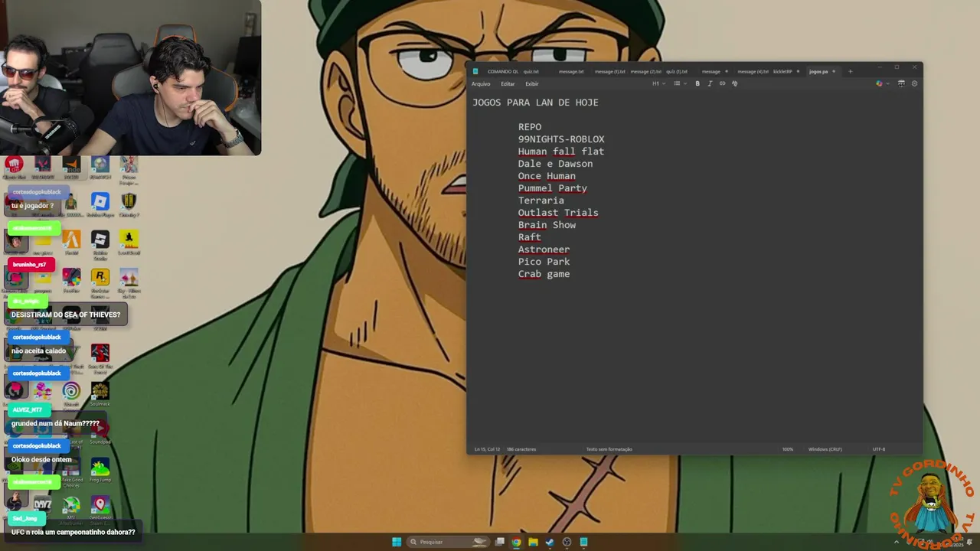
Task: Click the Pesquisar taskbar search box
Action: [448, 542]
